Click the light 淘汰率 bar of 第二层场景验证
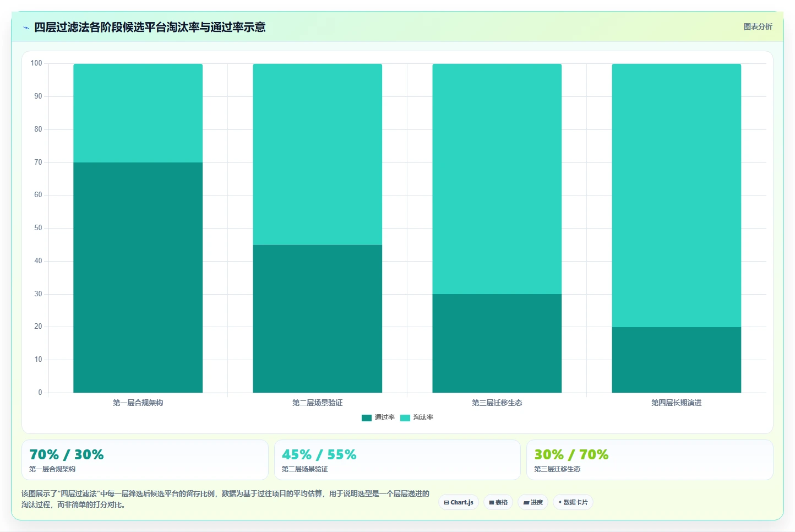The image size is (795, 532). (317, 154)
